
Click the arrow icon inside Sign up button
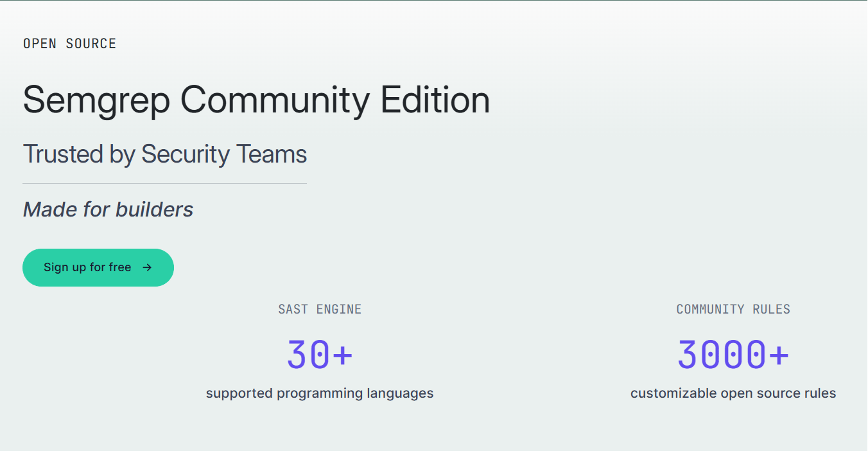[x=147, y=267]
